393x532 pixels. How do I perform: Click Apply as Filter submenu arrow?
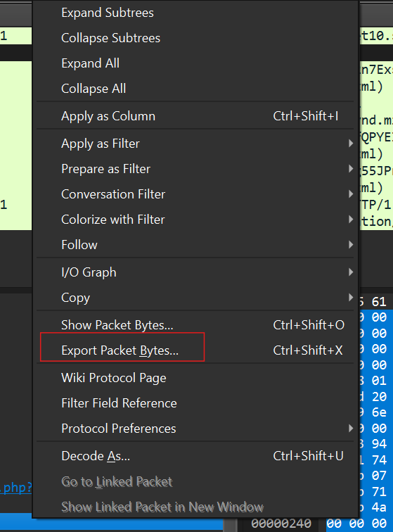click(351, 144)
